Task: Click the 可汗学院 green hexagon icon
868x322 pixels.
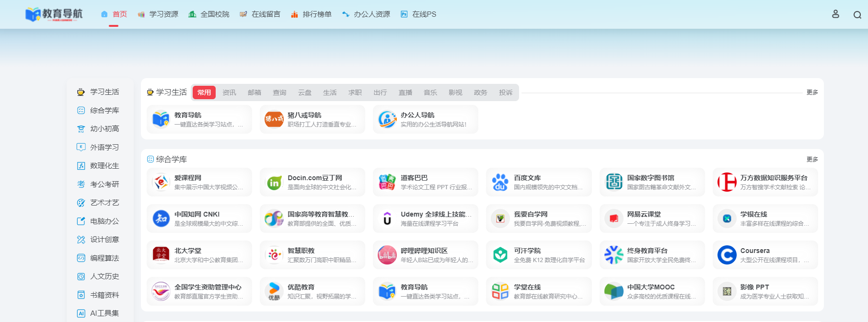Action: point(500,255)
